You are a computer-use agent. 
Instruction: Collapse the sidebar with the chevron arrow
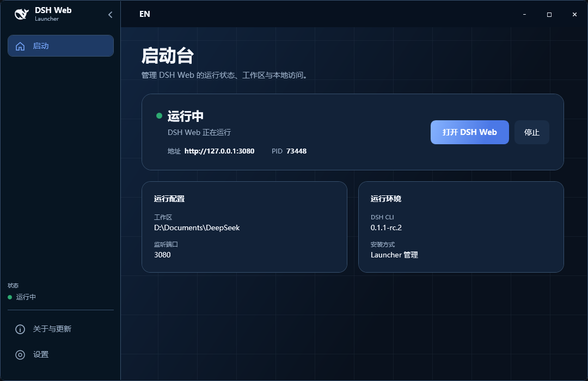(x=110, y=15)
